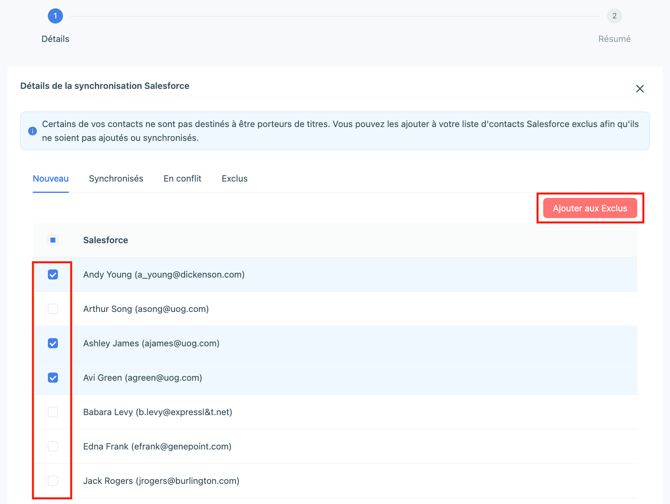The height and width of the screenshot is (504, 670).
Task: Switch to the En conflit tab
Action: (x=182, y=179)
